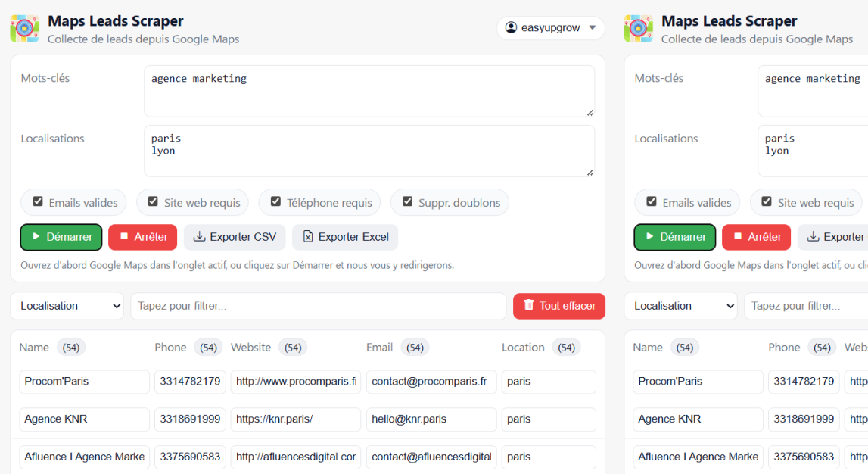Click the play icon on the left Démarrer button
Viewport: 868px width, 474px height.
pyautogui.click(x=36, y=237)
